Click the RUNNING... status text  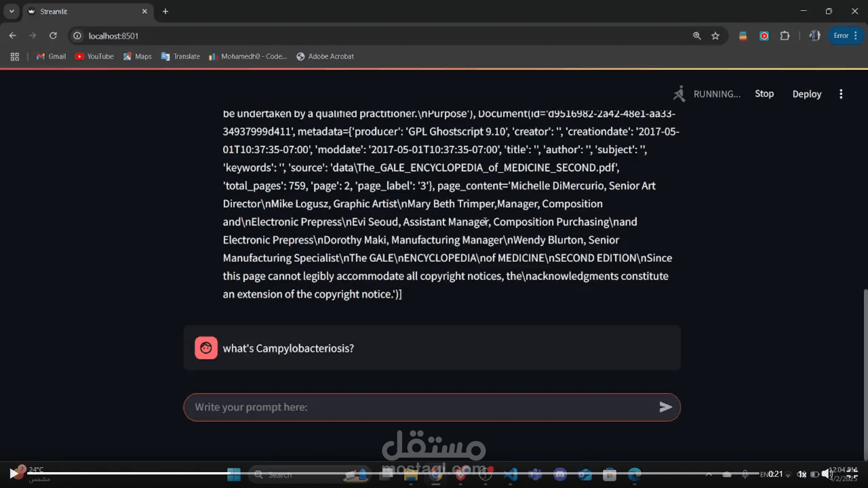717,94
